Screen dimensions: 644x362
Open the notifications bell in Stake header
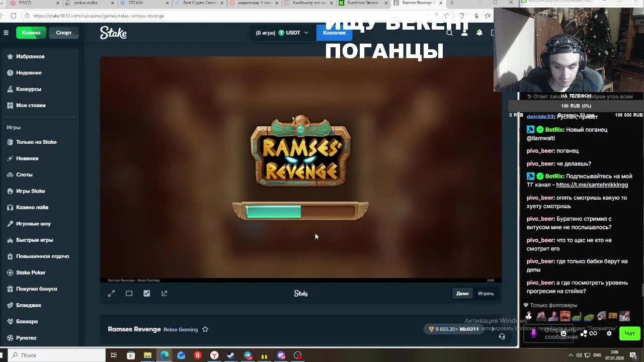pos(479,33)
